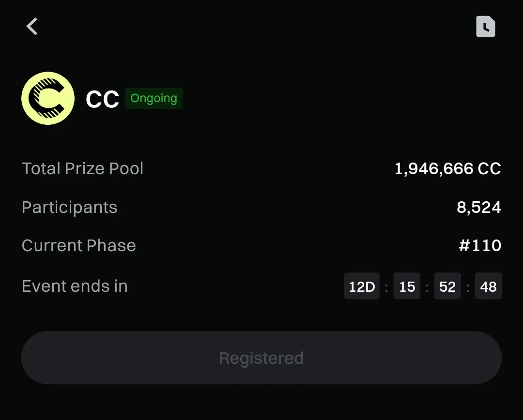Select the Current Phase label
Image resolution: width=523 pixels, height=420 pixels.
pos(79,246)
